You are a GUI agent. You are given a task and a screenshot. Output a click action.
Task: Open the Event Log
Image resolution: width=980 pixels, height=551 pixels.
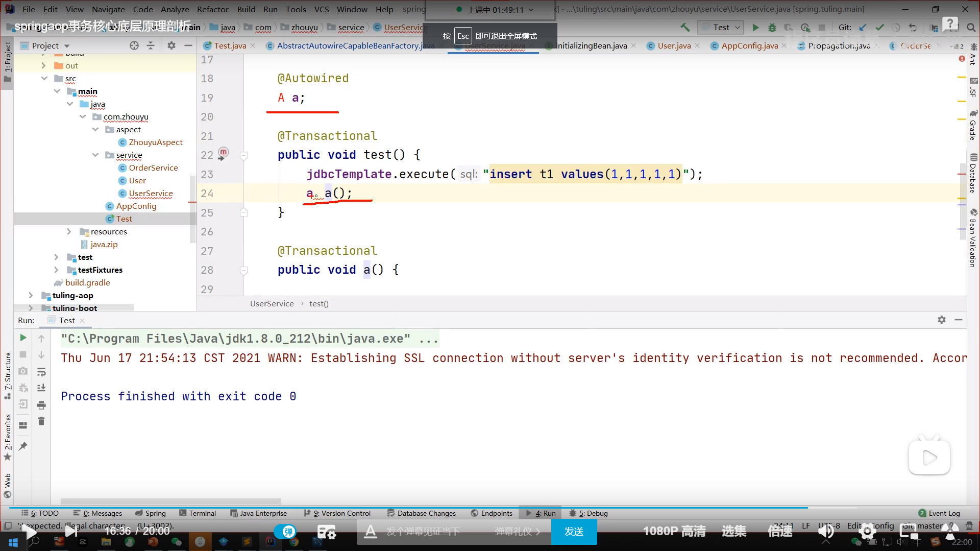(939, 513)
